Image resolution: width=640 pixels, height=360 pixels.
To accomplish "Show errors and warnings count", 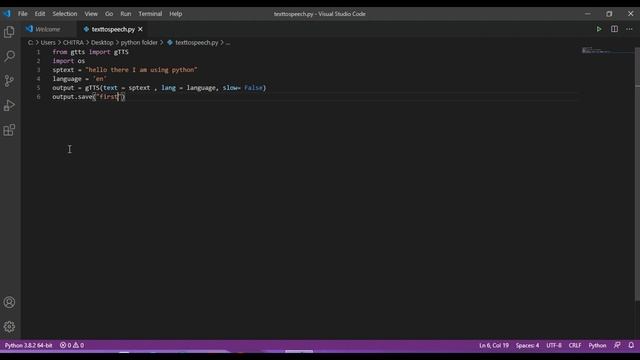I will (x=72, y=345).
